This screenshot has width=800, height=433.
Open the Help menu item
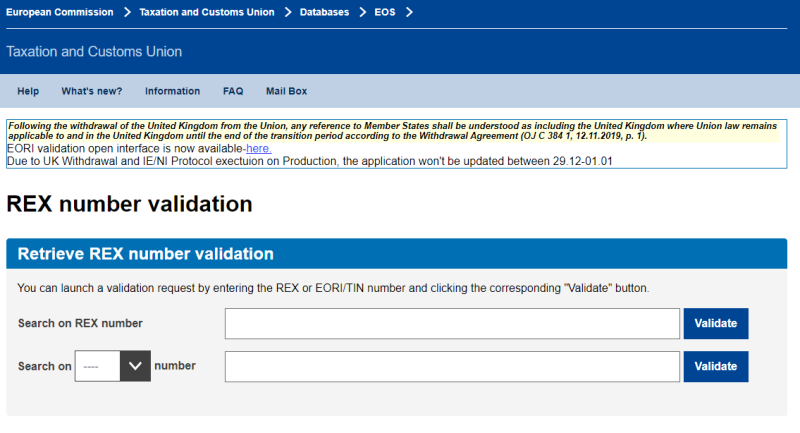[28, 91]
